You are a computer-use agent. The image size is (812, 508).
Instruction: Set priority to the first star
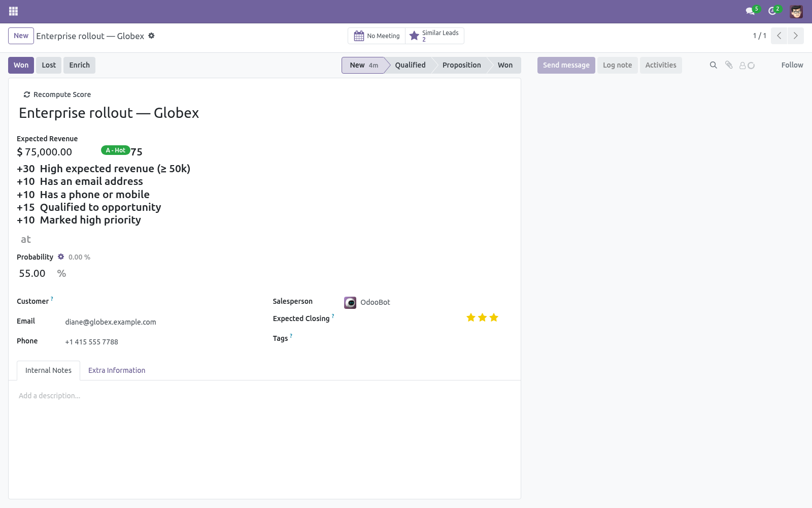[x=471, y=317]
